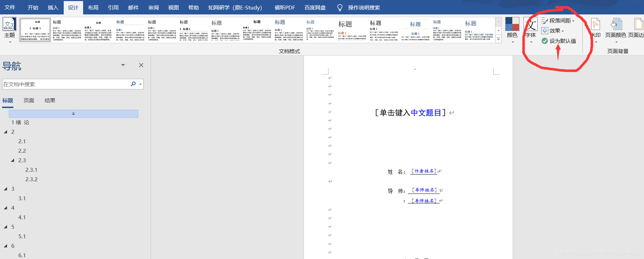This screenshot has width=644, height=259.
Task: Click the first 导师姓名 placeholder after 导师
Action: (425, 190)
